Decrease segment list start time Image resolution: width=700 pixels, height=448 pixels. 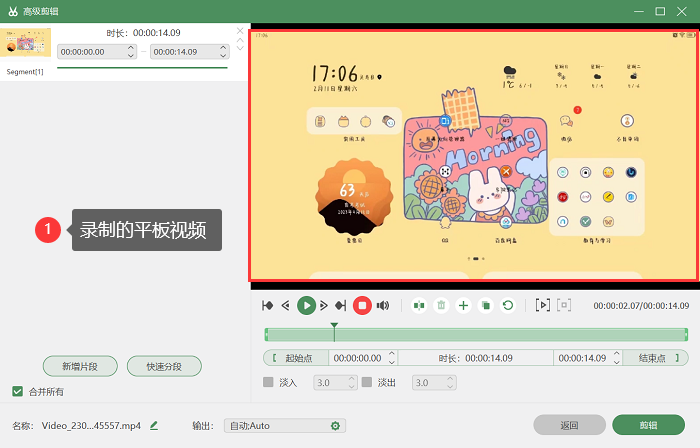click(x=131, y=55)
